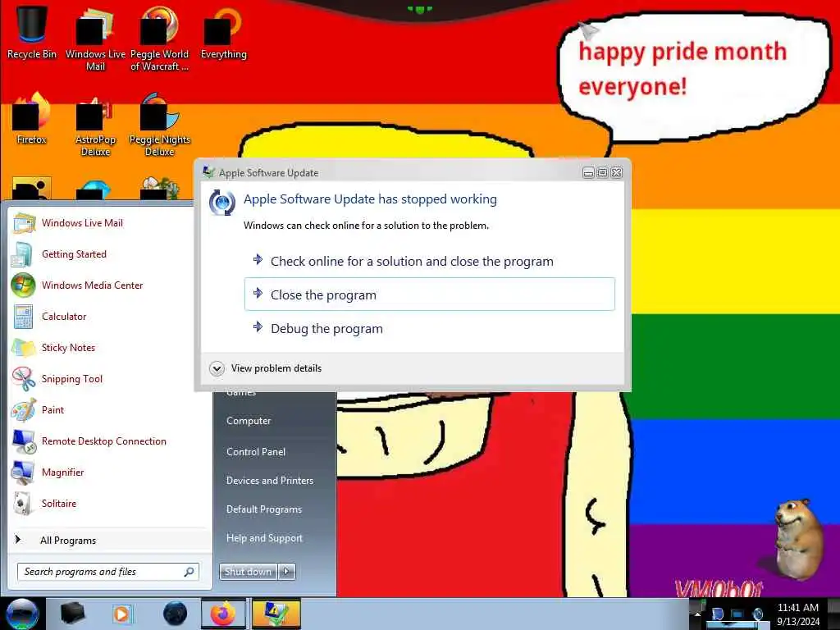Image resolution: width=840 pixels, height=630 pixels.
Task: Click the Firefox taskbar button
Action: tap(223, 614)
